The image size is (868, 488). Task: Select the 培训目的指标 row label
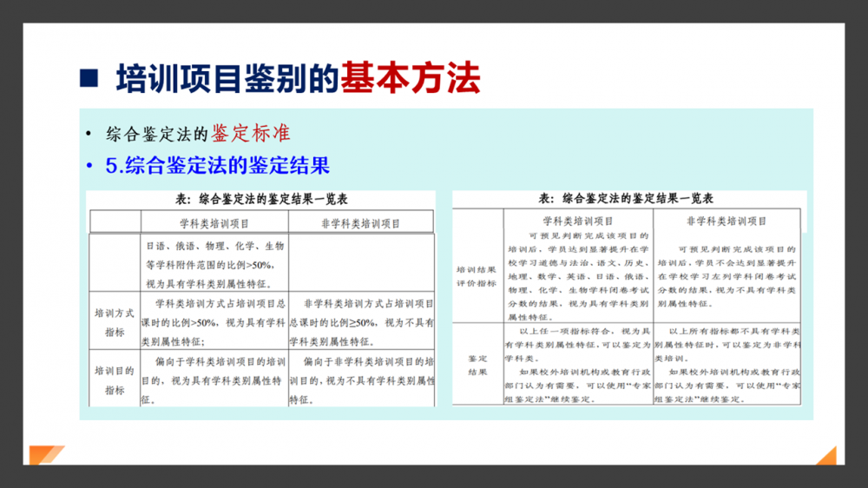(x=115, y=379)
